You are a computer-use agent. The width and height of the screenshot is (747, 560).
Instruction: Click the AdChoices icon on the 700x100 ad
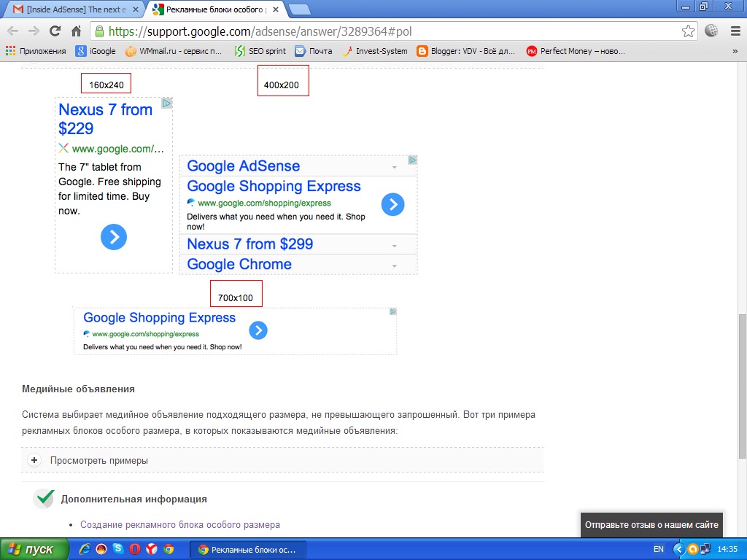click(393, 311)
